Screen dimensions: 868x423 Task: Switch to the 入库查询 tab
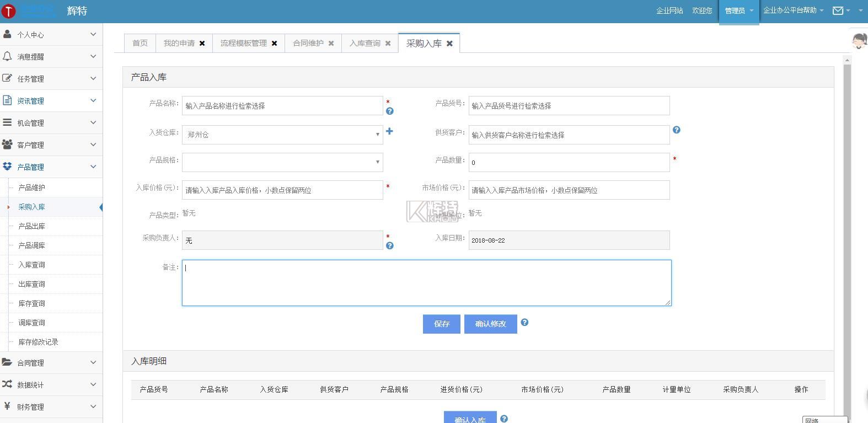(x=365, y=43)
